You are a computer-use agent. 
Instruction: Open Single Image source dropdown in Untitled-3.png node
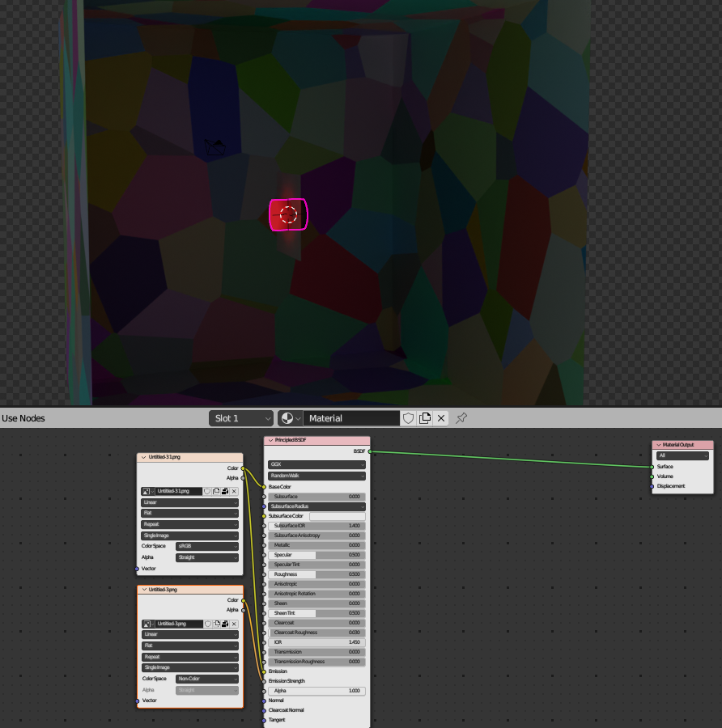(x=189, y=667)
